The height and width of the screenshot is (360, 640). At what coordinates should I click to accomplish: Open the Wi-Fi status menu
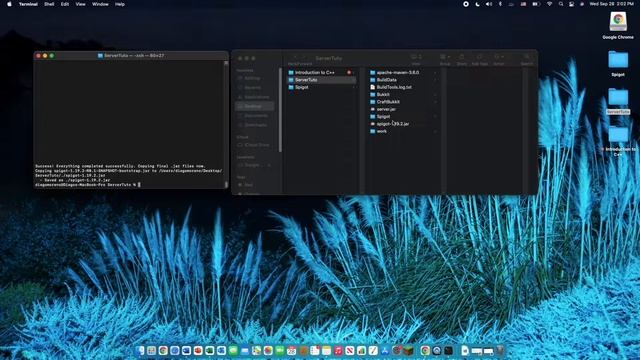pyautogui.click(x=549, y=4)
